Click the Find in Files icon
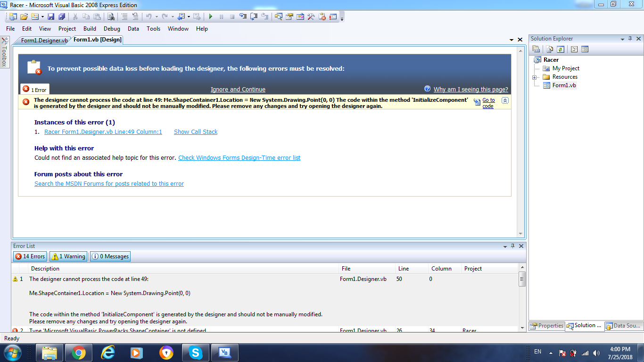The width and height of the screenshot is (644, 362). pos(111,16)
